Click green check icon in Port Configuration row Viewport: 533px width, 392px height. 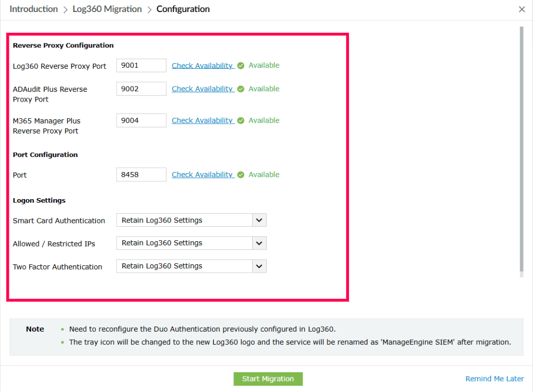pos(241,175)
